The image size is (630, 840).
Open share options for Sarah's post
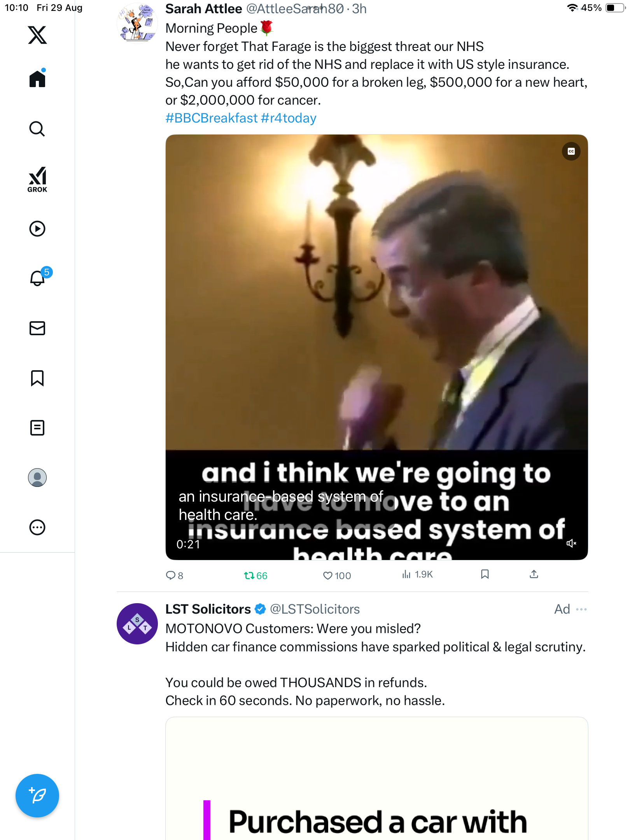click(534, 574)
